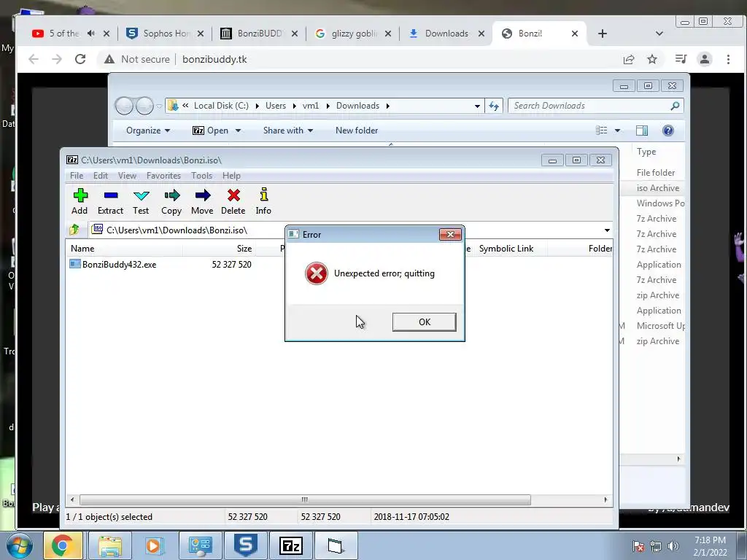Close the Error dialog with red X
Screen dimensions: 747x560
coord(450,234)
